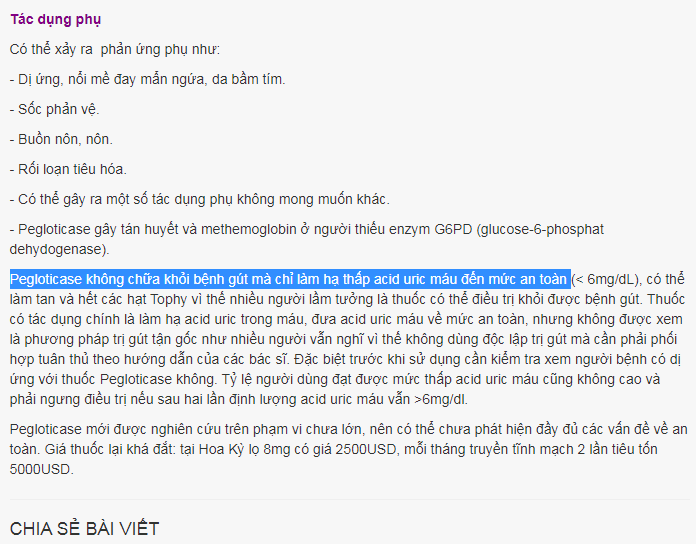Click the line 'Sốc phản vệ'

tap(54, 109)
